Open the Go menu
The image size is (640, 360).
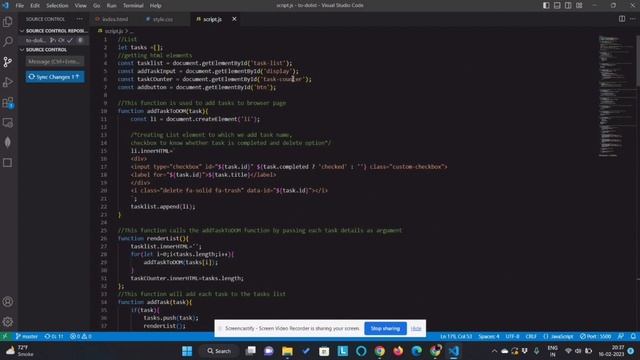tap(96, 5)
